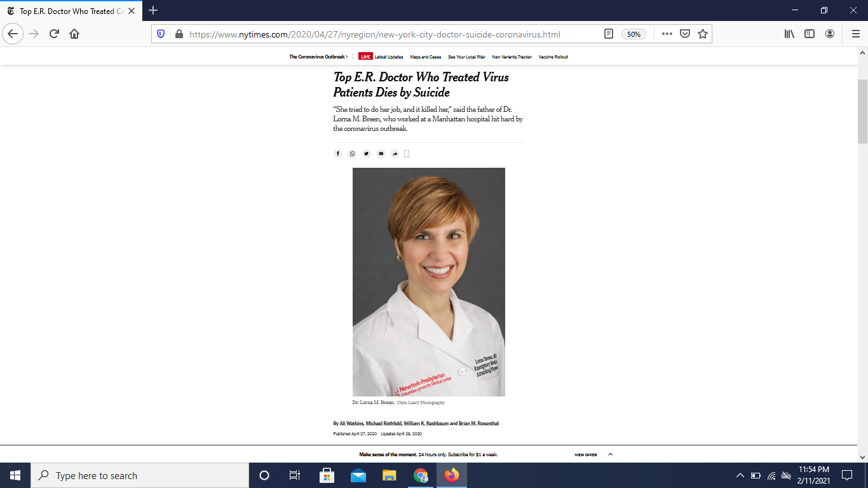Viewport: 868px width, 488px height.
Task: Open Maps and Cases nav item
Action: (x=425, y=57)
